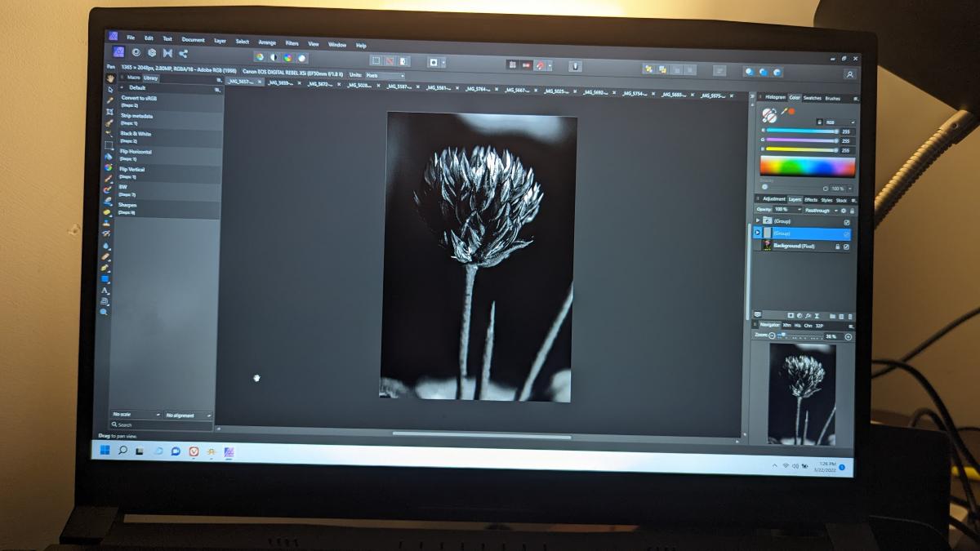Pick a hue from the rainbow spectrum

pyautogui.click(x=807, y=167)
